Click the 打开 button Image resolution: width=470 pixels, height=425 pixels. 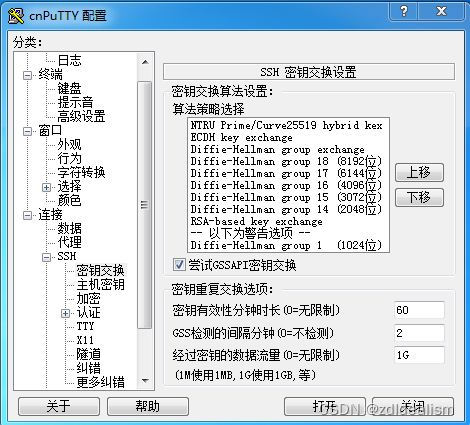tap(325, 406)
